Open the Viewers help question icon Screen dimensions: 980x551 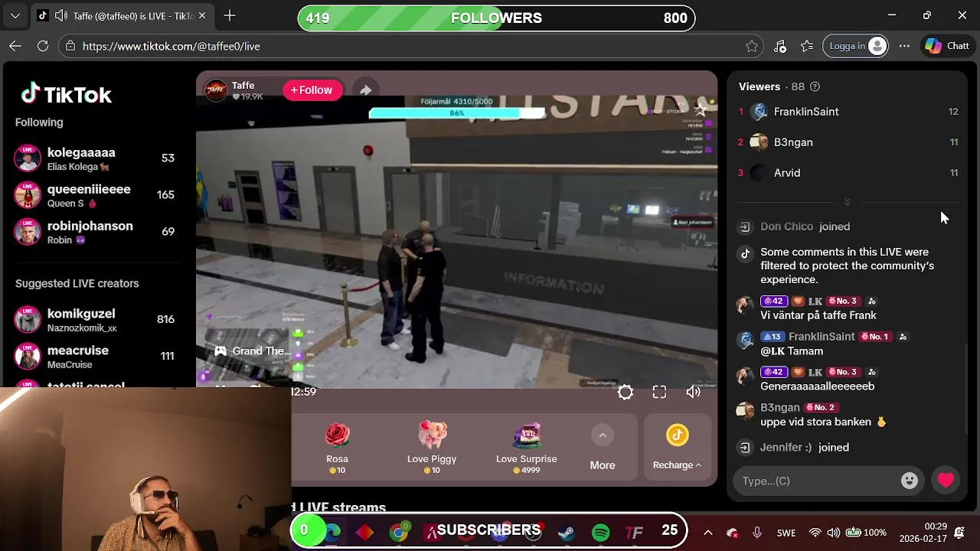(815, 86)
